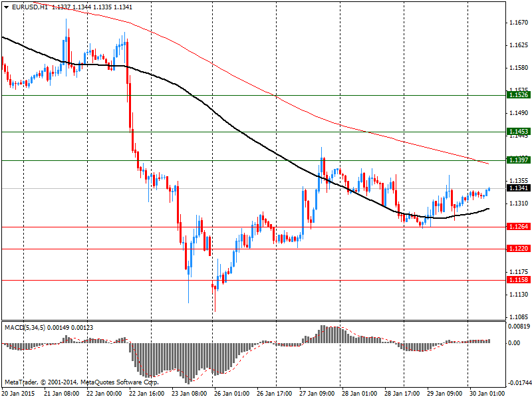Click the 1.1310 price axis value
This screenshot has height=399, width=532.
519,203
